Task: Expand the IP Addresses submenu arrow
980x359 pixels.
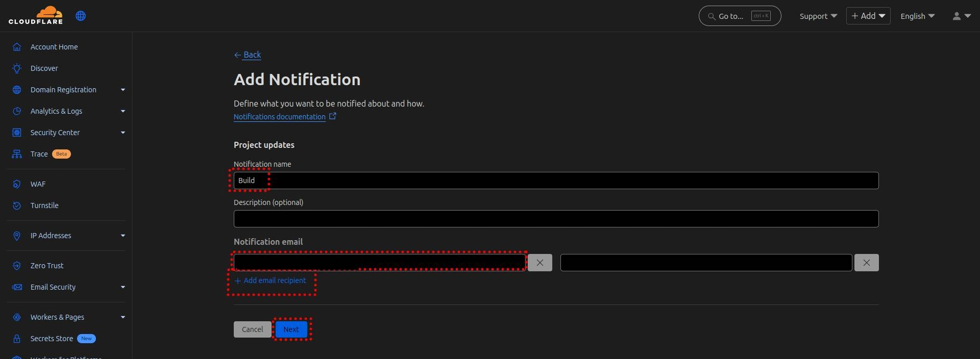Action: [x=123, y=236]
